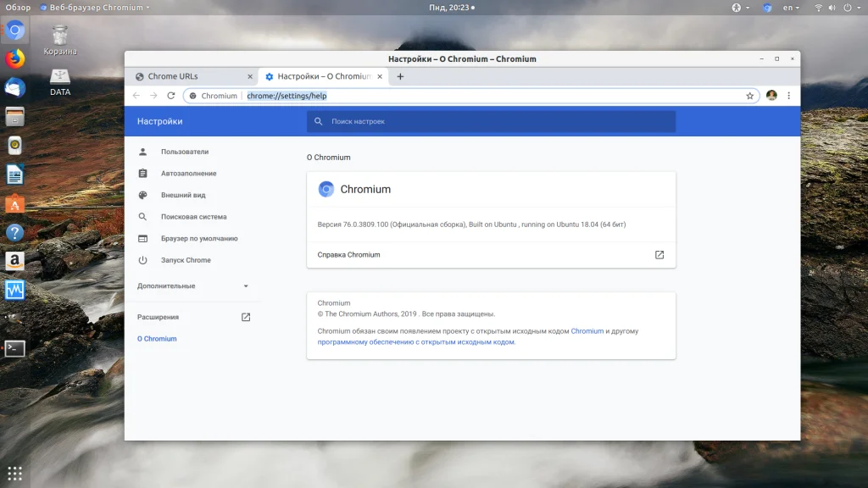This screenshot has height=488, width=868.
Task: Open the Chromium three-dot menu
Action: click(x=788, y=96)
